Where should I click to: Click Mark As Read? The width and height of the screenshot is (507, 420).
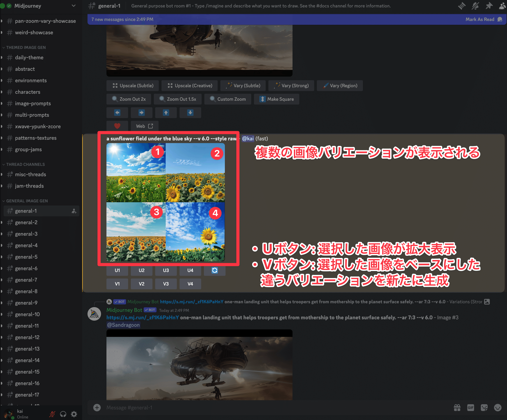click(480, 19)
